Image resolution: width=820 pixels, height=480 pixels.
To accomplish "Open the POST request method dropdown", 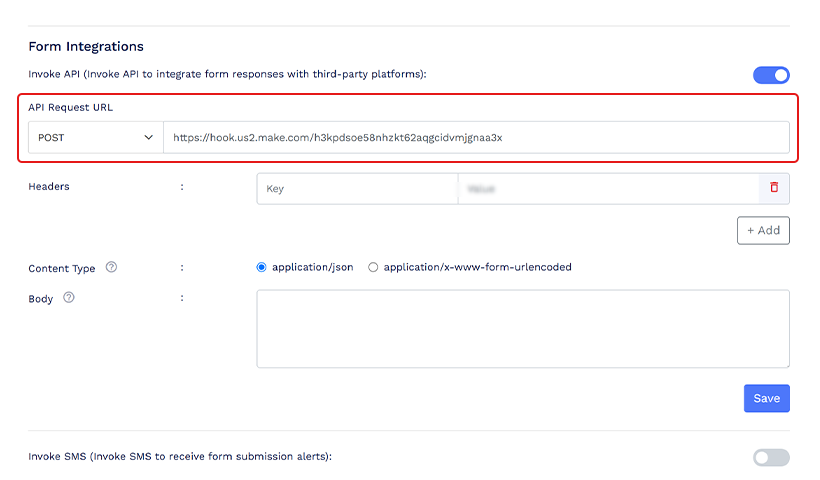I will click(95, 138).
